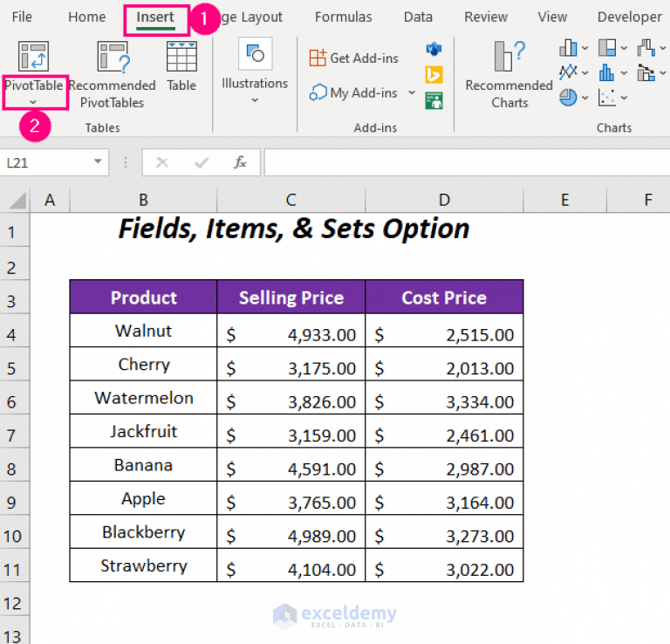Screen dimensions: 670x644
Task: Expand the column chart dropdown arrow
Action: 585,48
